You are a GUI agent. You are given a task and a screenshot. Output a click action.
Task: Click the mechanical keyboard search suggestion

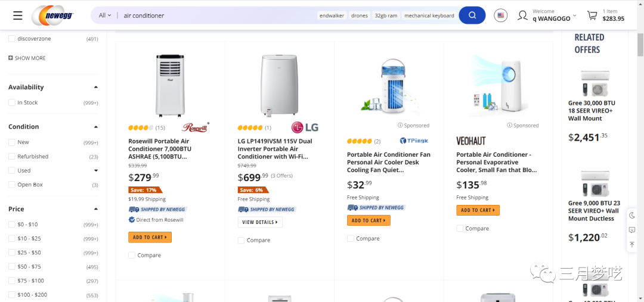(429, 15)
